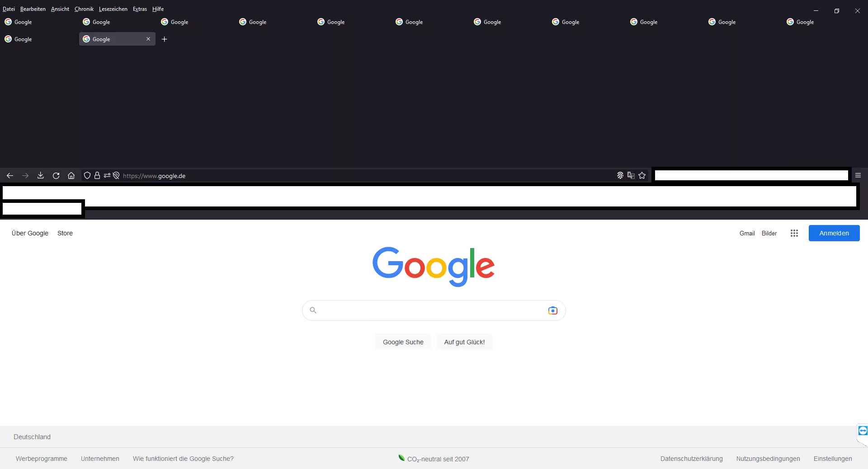
Task: Open the downloads panel
Action: [40, 176]
